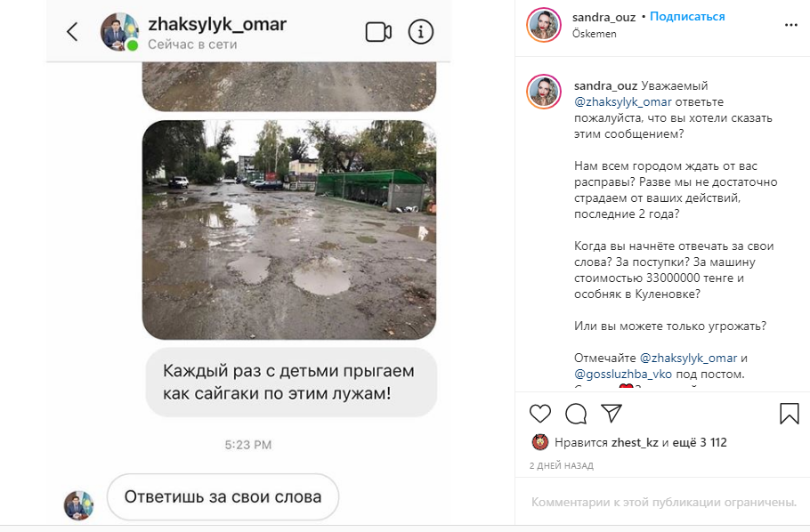Screen dimensions: 810x532
Task: Open the chat info icon
Action: coord(420,32)
